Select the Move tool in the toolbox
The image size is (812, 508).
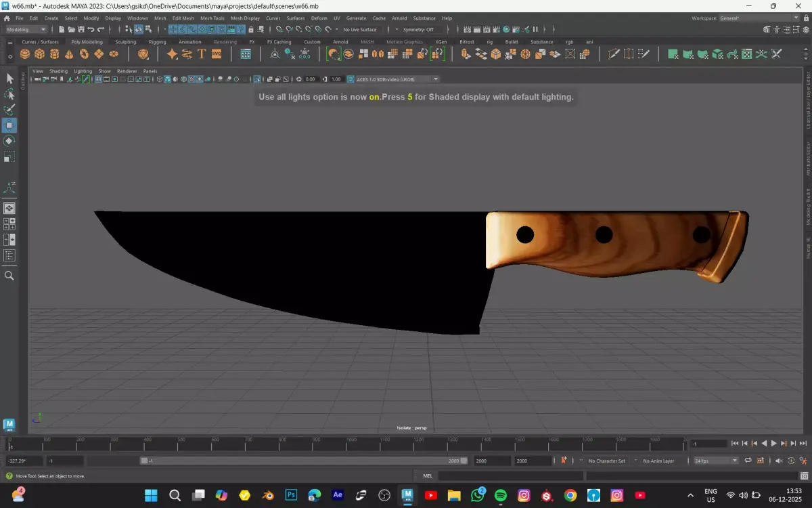coord(9,125)
